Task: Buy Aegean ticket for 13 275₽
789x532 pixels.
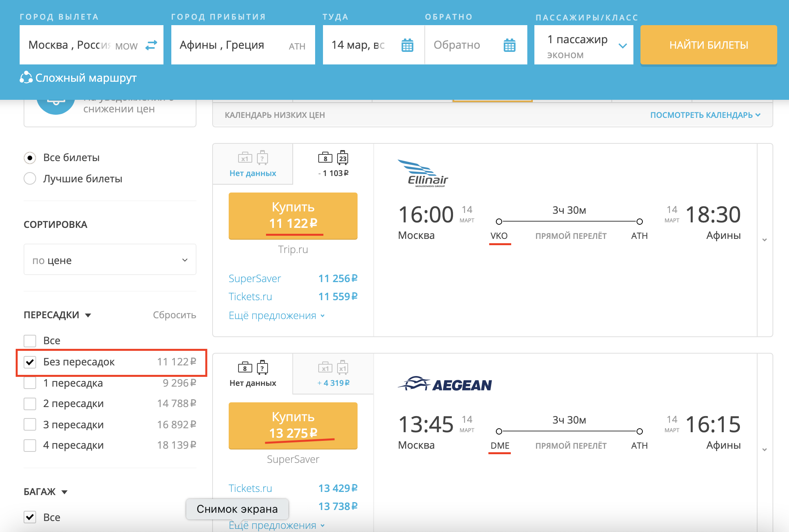Action: pyautogui.click(x=293, y=426)
